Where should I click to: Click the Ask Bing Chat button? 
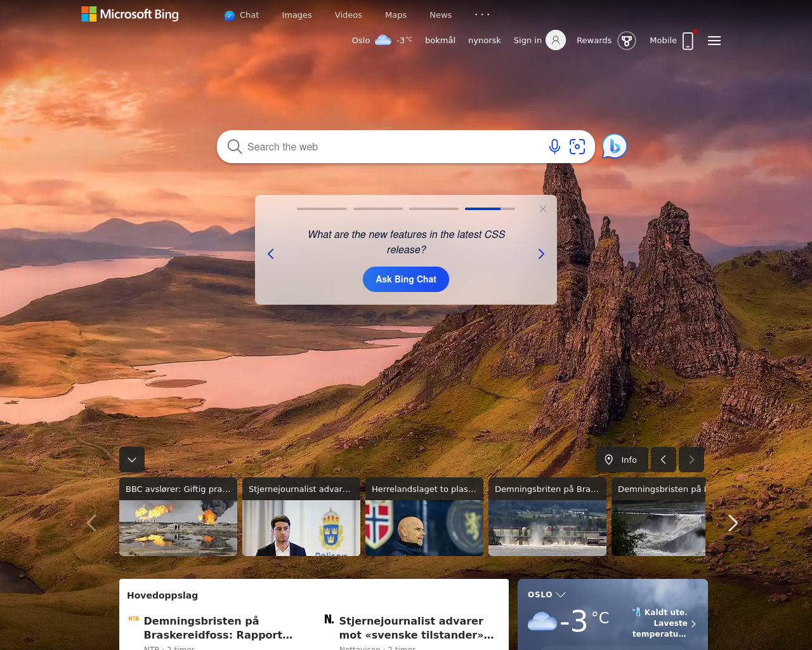(x=406, y=279)
